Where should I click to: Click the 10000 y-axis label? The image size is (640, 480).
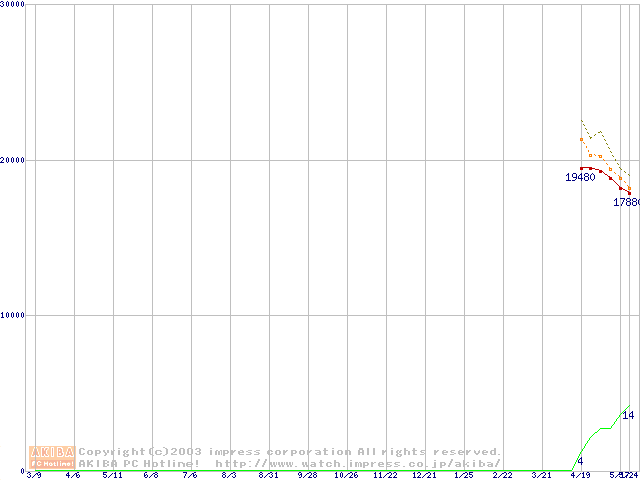tap(14, 315)
